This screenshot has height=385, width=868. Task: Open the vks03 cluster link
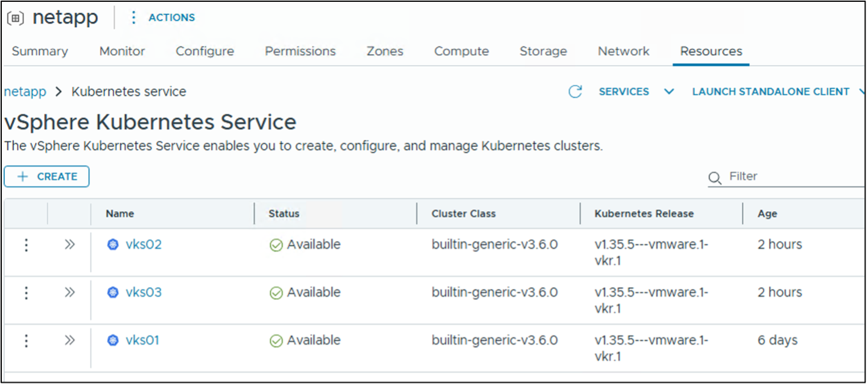click(144, 293)
